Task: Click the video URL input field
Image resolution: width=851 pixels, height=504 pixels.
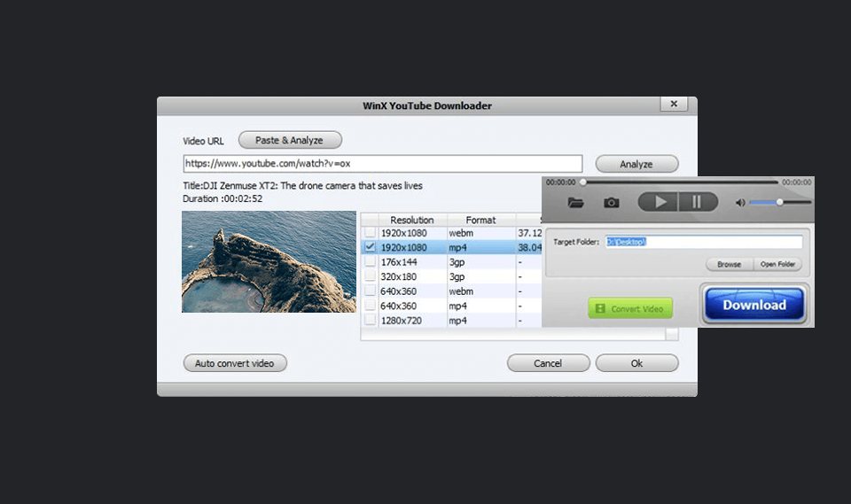Action: click(382, 164)
